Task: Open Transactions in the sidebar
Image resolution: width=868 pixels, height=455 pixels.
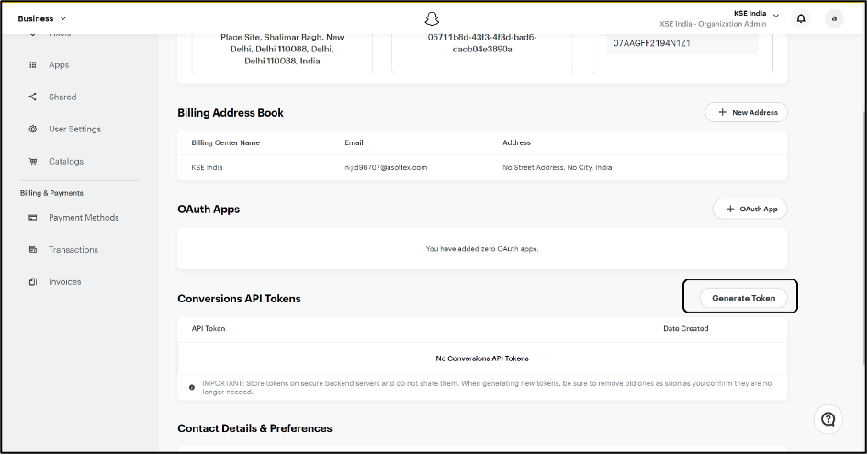Action: [x=73, y=250]
